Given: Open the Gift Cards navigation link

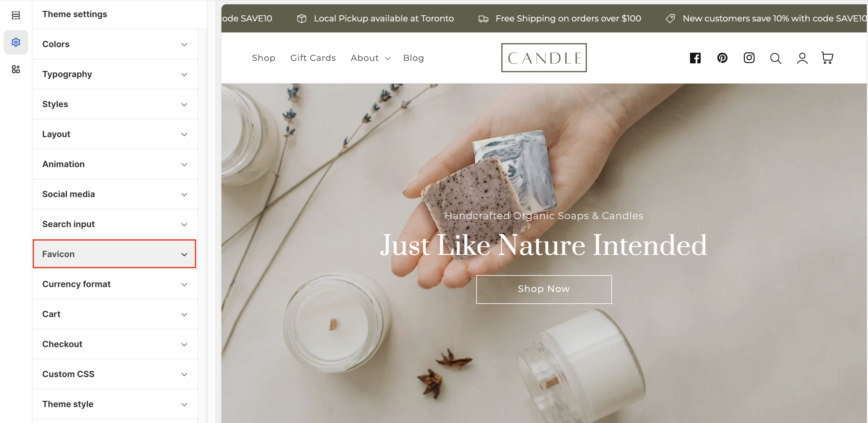Looking at the screenshot, I should click(x=313, y=58).
